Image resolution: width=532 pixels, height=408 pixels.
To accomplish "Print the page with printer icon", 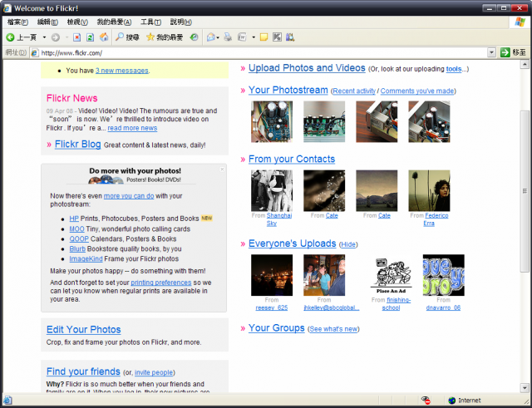I will coord(228,37).
